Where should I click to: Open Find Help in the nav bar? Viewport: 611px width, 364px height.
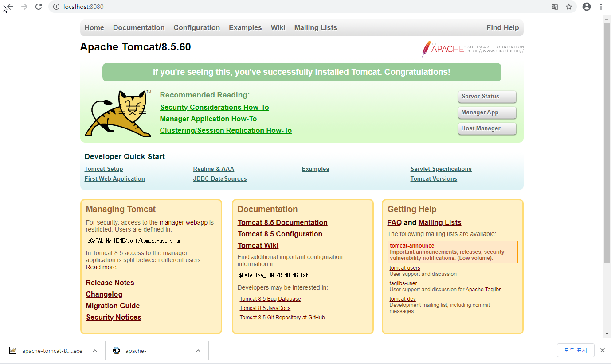[502, 27]
